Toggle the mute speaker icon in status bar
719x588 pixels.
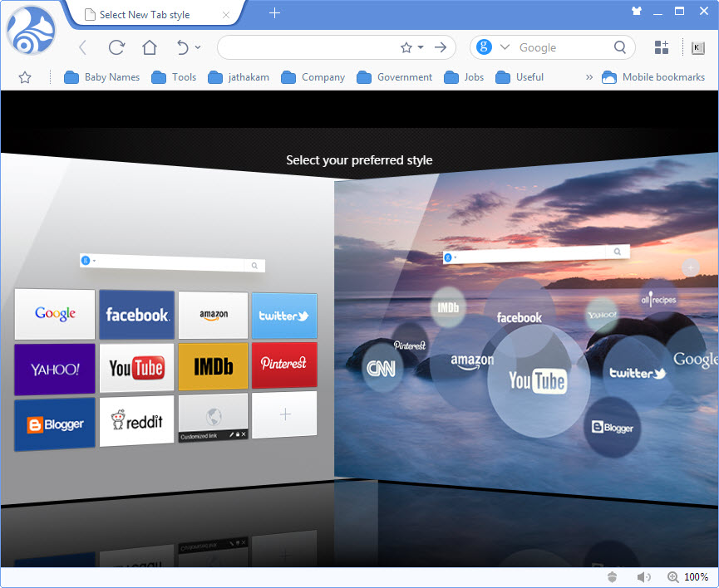tap(643, 577)
